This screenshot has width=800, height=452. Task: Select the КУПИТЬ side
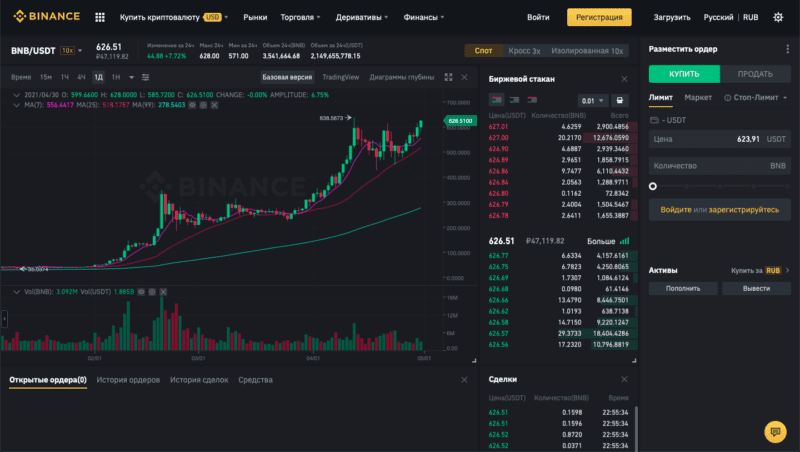coord(684,74)
